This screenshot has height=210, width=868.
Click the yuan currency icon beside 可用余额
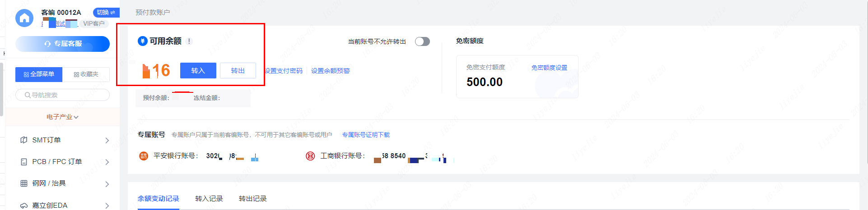click(x=142, y=41)
